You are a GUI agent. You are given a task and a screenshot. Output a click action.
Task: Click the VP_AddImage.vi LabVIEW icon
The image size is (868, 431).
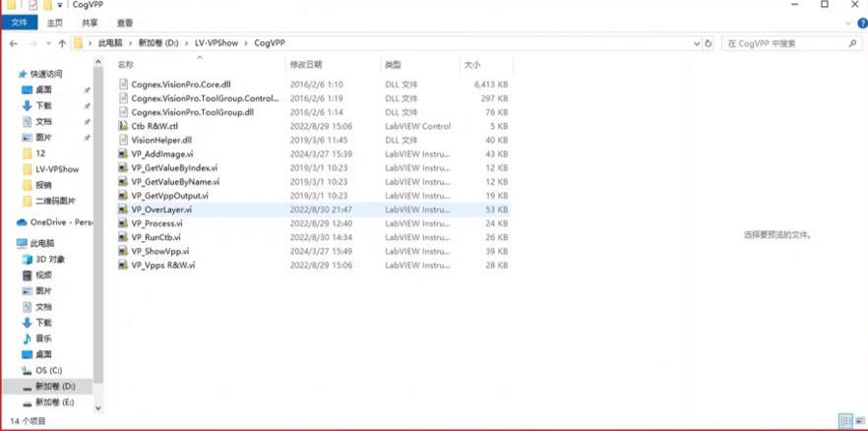[123, 154]
